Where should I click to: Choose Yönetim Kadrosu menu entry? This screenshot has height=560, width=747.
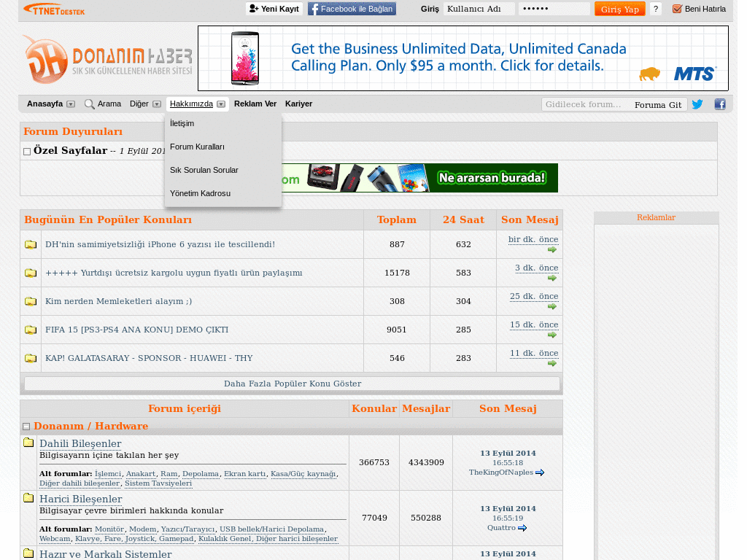pos(199,193)
